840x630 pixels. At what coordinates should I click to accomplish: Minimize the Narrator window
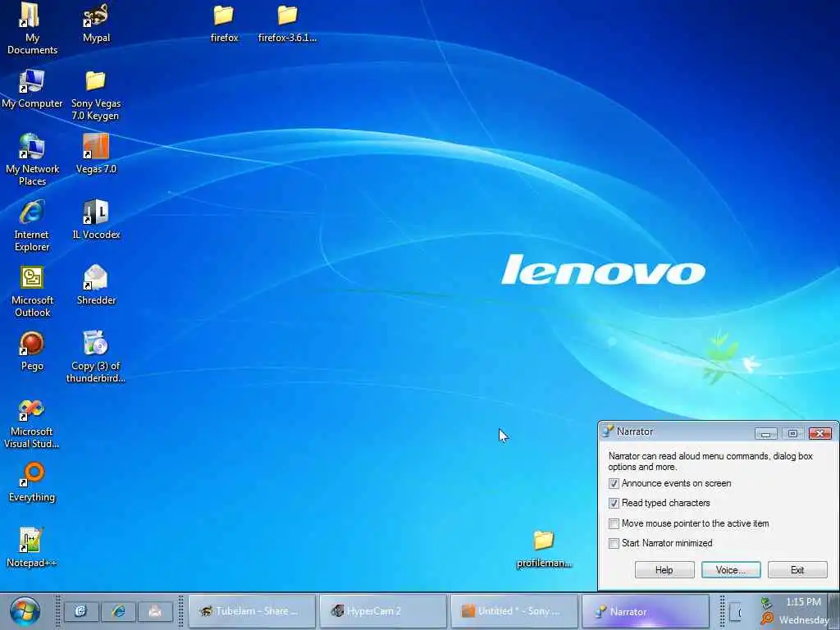click(765, 433)
